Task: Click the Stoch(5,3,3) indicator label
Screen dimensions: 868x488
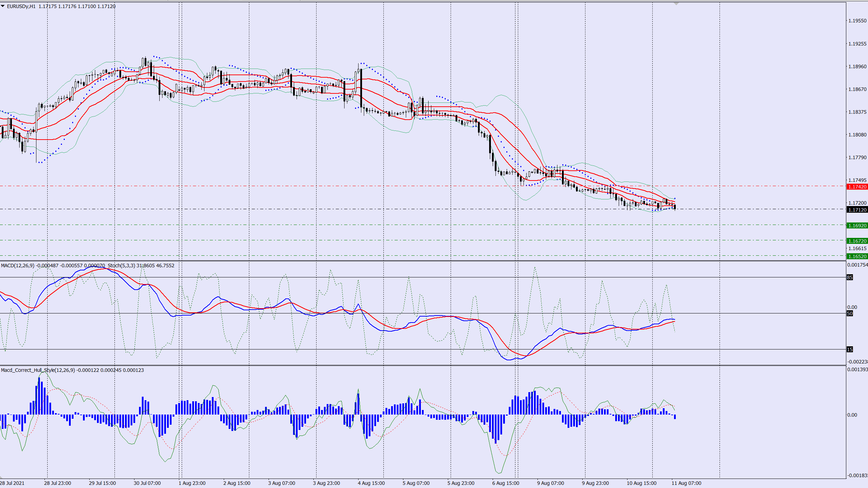Action: coord(121,266)
